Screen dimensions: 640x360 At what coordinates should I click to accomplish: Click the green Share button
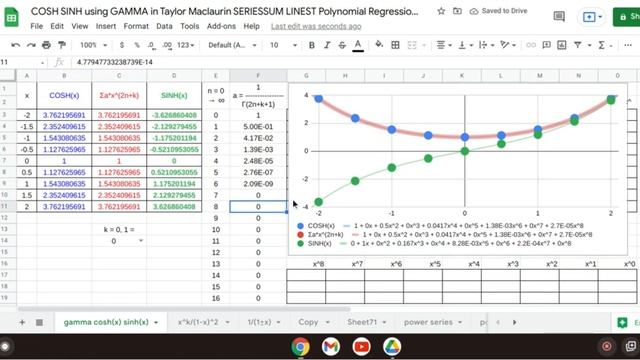pyautogui.click(x=627, y=17)
